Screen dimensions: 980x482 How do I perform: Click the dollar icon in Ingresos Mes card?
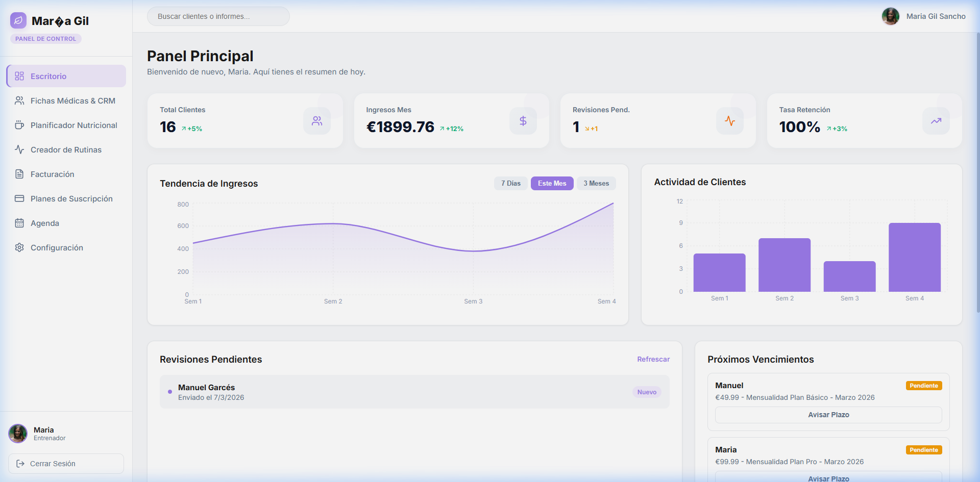(523, 121)
